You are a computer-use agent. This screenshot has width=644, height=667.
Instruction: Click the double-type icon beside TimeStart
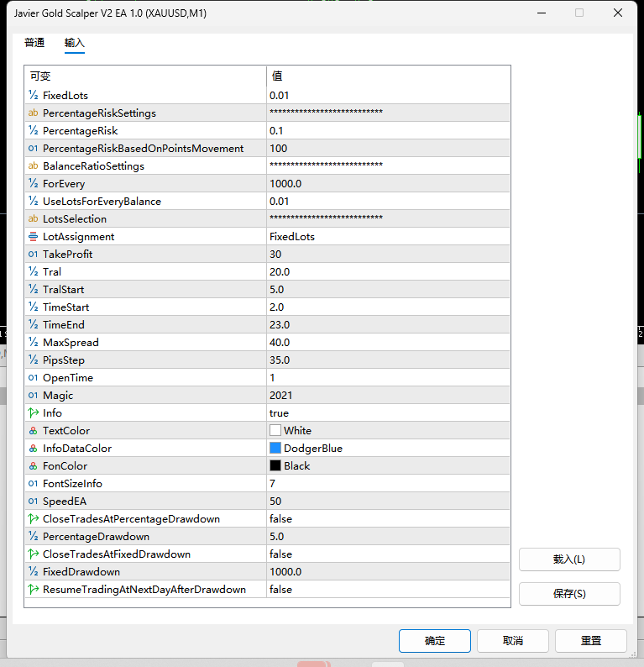(x=33, y=307)
